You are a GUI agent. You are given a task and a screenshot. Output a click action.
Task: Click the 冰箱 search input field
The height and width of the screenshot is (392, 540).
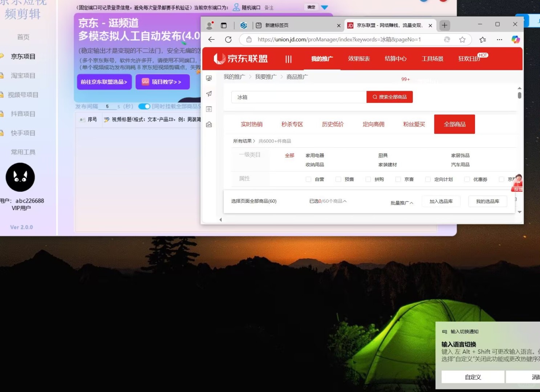299,97
